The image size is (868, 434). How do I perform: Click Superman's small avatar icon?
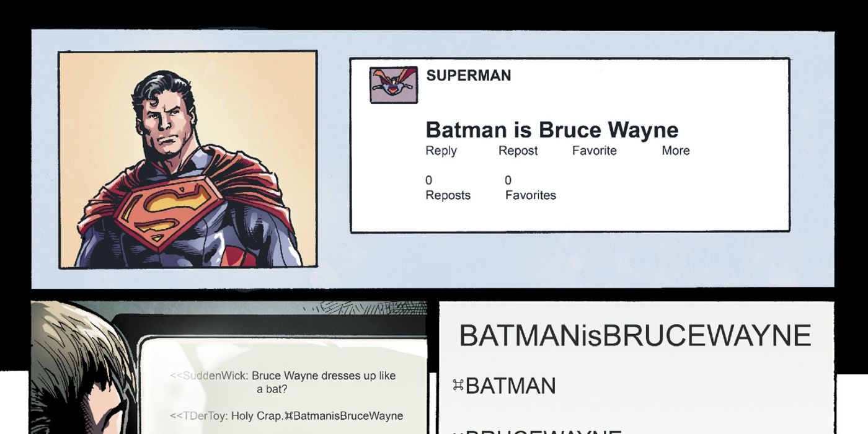point(394,85)
